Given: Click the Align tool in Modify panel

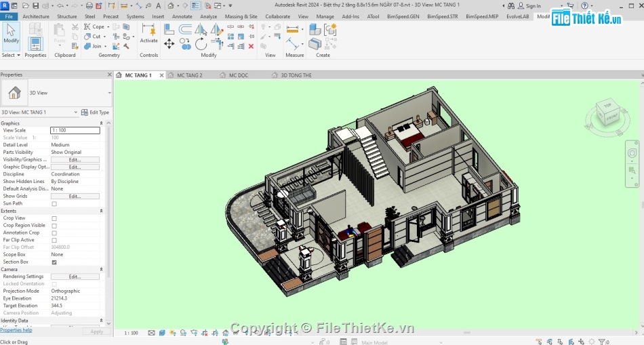Looking at the screenshot, I should [x=169, y=29].
